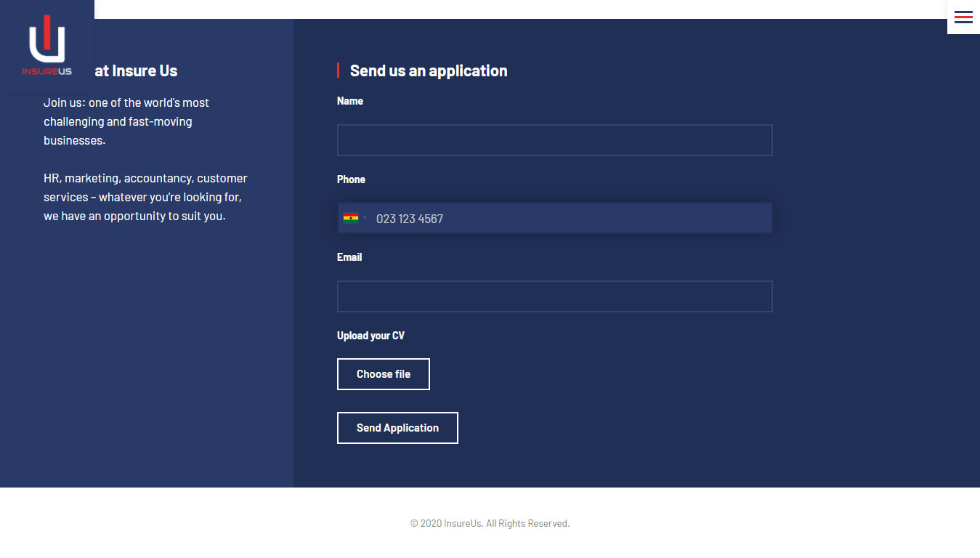Click the "at Insure Us" sidebar heading
The width and height of the screenshot is (980, 558).
(136, 70)
